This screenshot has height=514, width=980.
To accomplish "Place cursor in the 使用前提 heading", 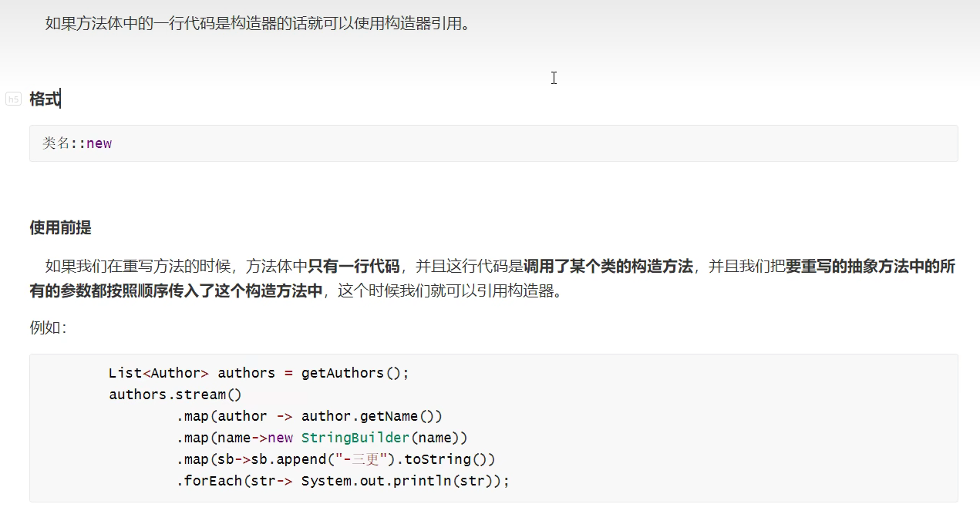I will (60, 227).
